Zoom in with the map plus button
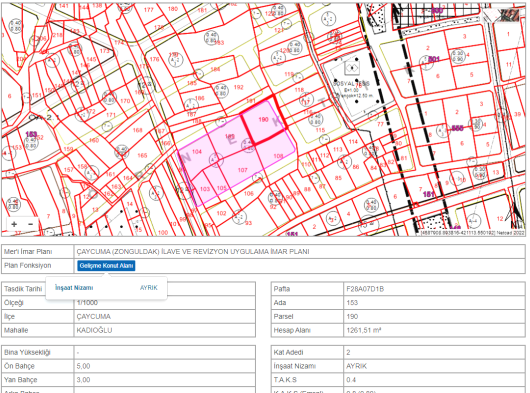530x393 pixels. point(14,224)
